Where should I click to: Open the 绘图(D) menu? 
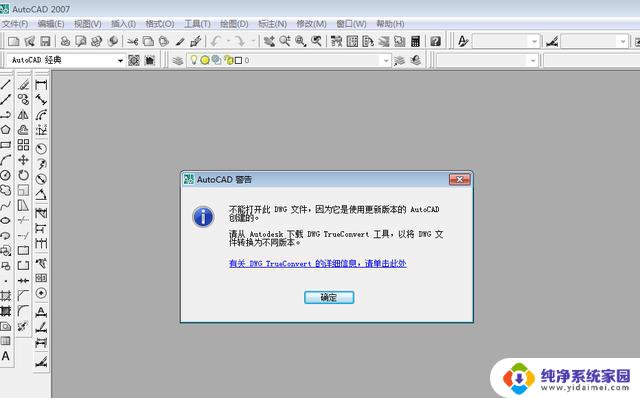tap(234, 24)
